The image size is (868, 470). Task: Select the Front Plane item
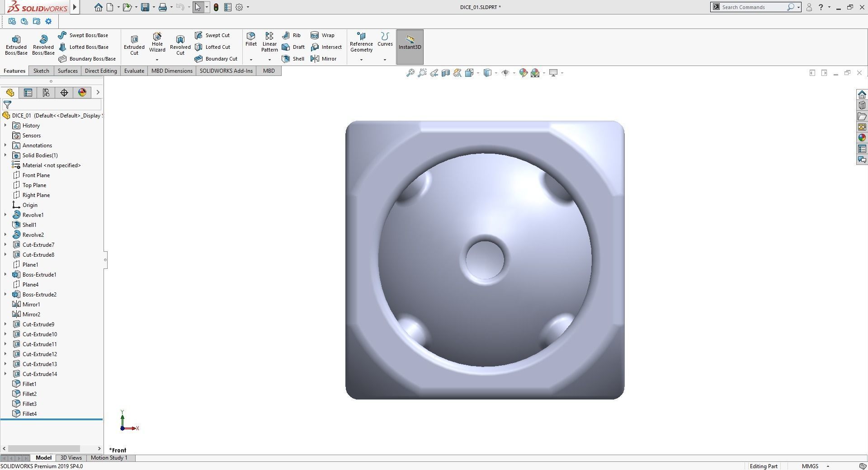(36, 175)
